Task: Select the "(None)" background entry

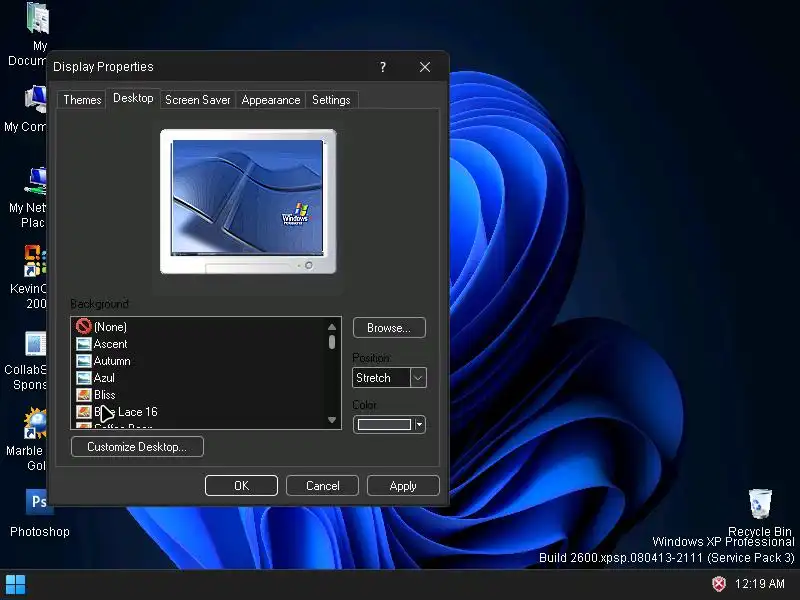Action: click(x=110, y=327)
